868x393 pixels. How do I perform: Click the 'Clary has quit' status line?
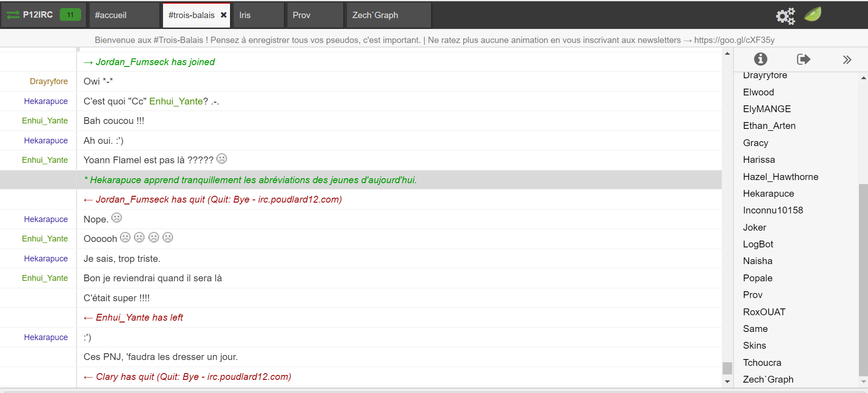click(x=187, y=377)
